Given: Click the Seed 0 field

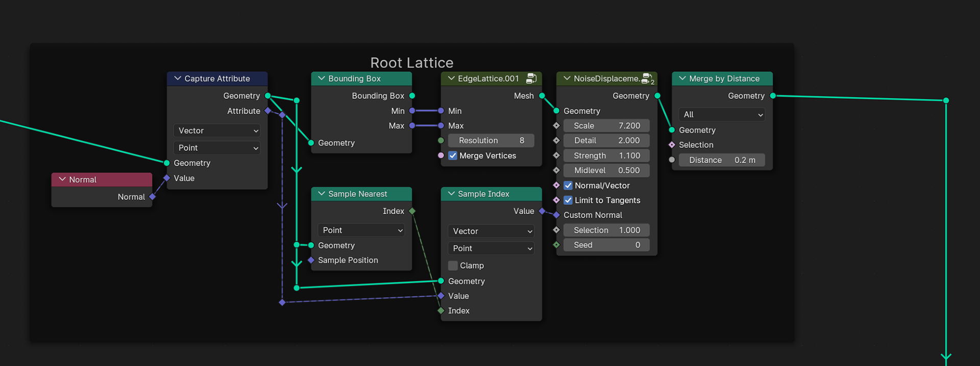Looking at the screenshot, I should (606, 245).
